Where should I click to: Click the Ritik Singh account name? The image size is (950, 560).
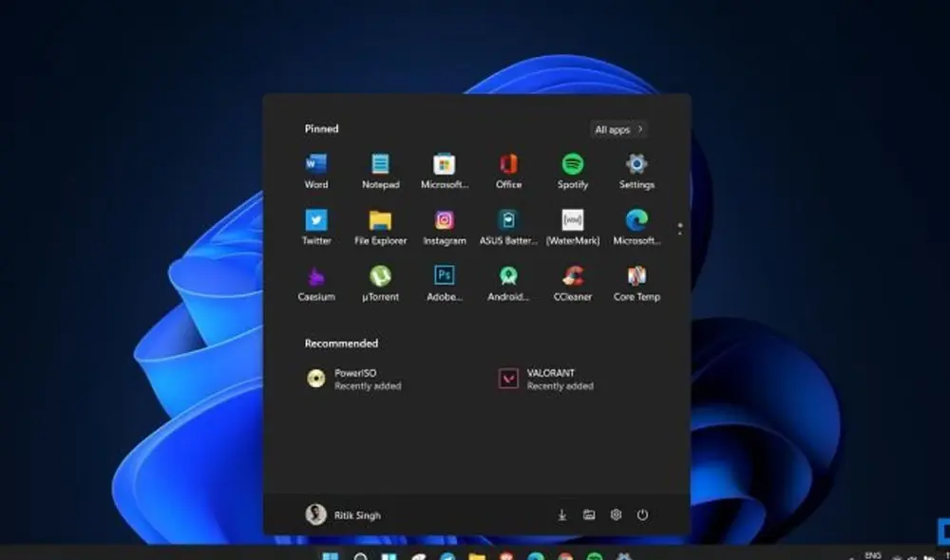pyautogui.click(x=356, y=514)
